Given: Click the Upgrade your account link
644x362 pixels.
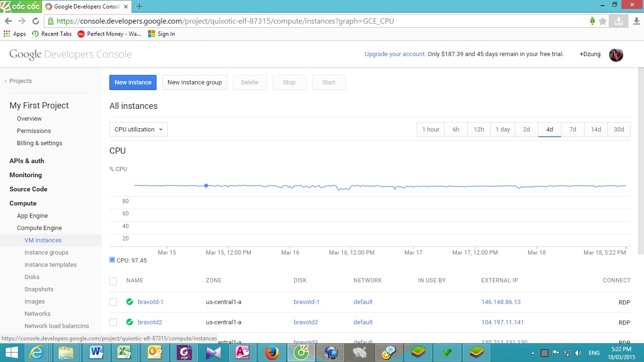Looking at the screenshot, I should coord(395,54).
